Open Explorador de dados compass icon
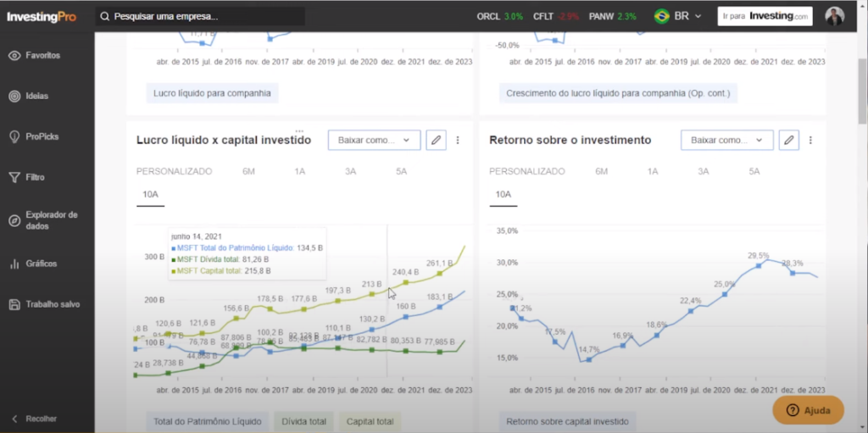The width and height of the screenshot is (868, 433). [x=14, y=220]
